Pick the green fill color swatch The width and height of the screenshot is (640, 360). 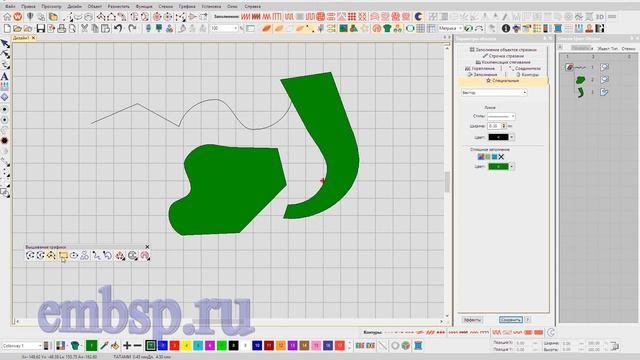(498, 167)
